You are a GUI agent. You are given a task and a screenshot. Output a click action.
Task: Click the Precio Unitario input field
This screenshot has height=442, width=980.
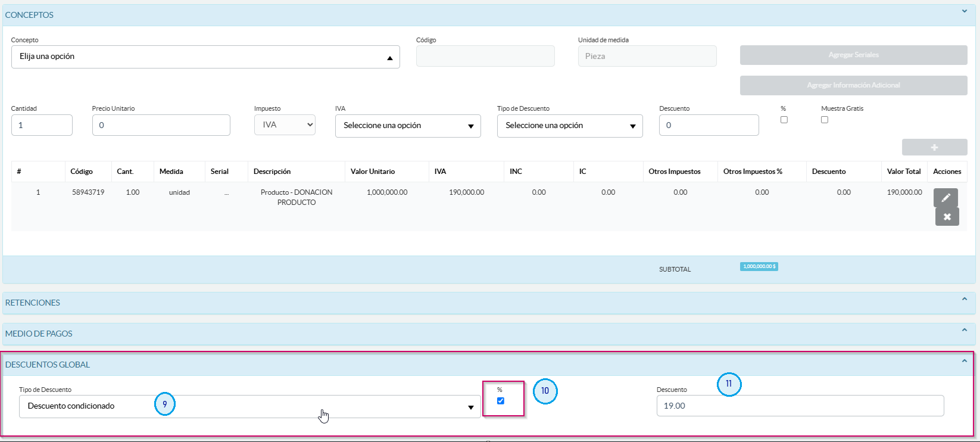pos(161,125)
